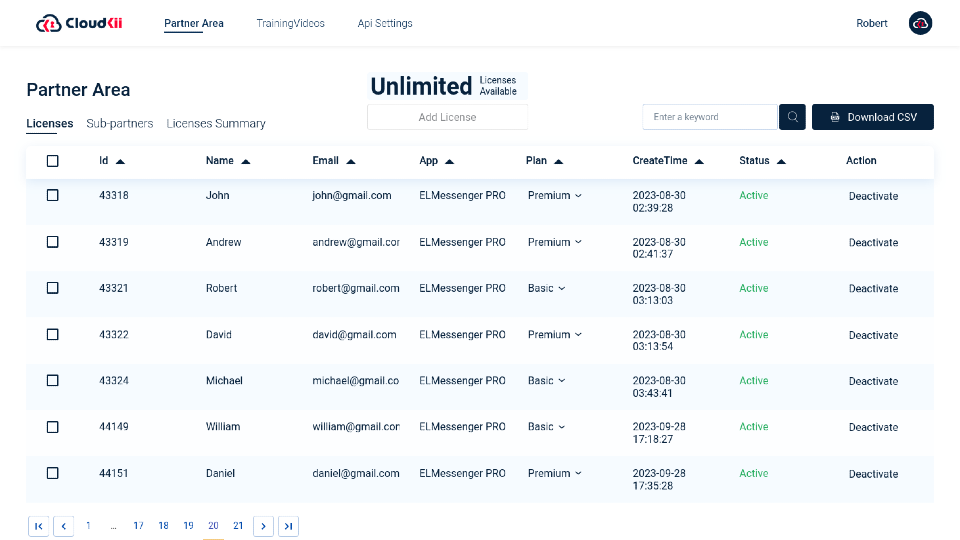Open David's Premium plan dropdown

click(x=555, y=334)
